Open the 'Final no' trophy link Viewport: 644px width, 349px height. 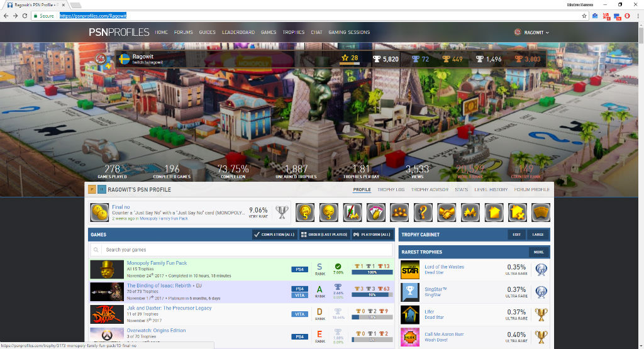[121, 207]
